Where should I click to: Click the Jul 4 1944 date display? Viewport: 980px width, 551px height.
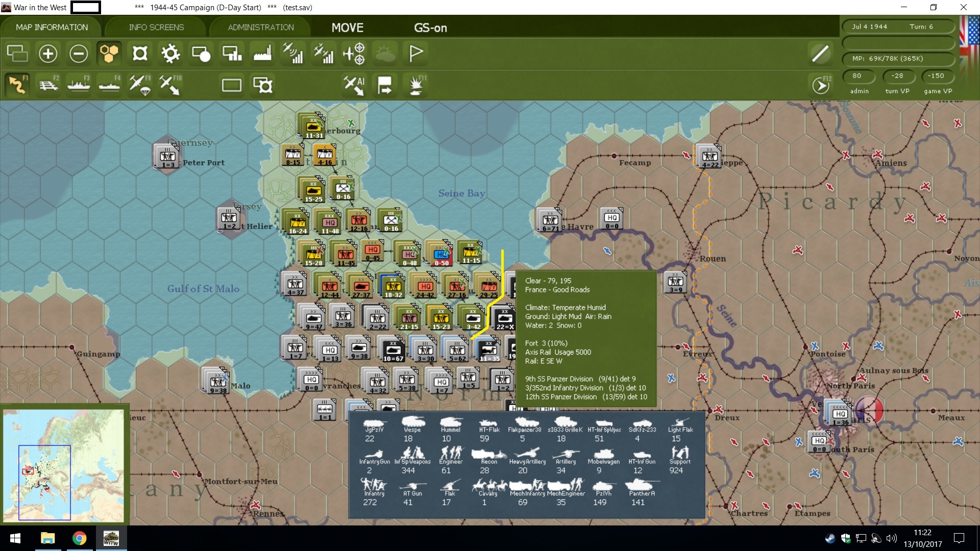coord(870,27)
